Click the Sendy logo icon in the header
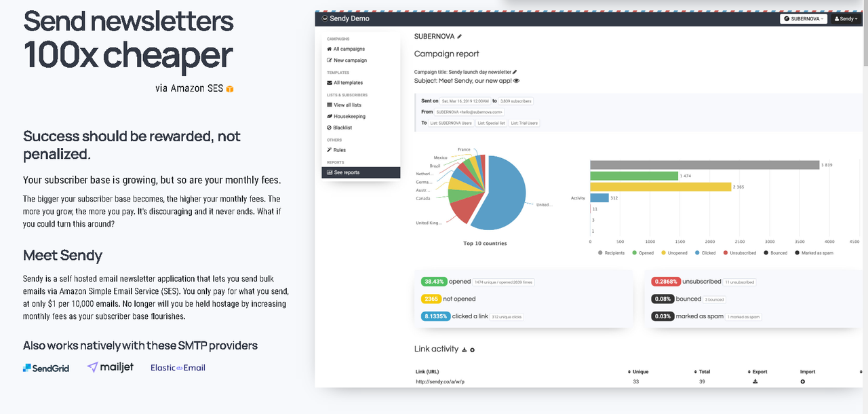Viewport: 868px width, 414px height. pyautogui.click(x=325, y=18)
